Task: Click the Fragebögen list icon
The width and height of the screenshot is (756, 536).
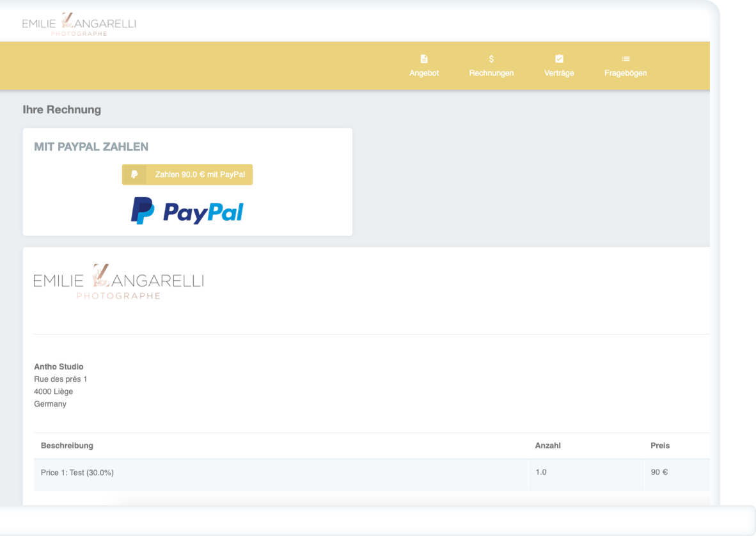Action: [x=626, y=59]
